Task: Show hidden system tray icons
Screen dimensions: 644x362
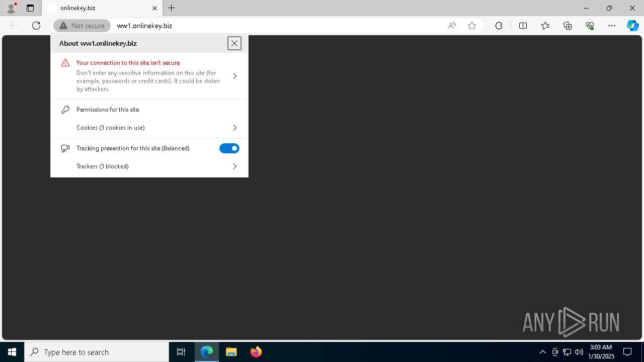Action: (x=543, y=352)
